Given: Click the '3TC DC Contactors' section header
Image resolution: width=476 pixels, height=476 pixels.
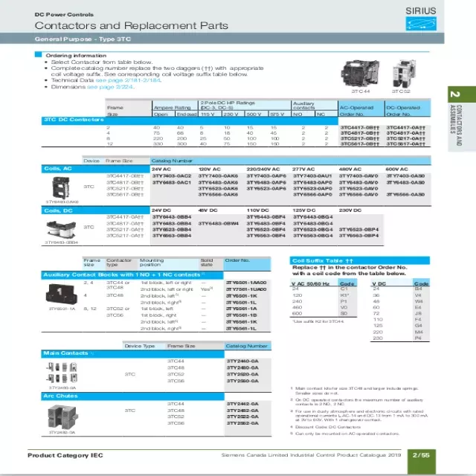Looking at the screenshot, I should tap(190, 120).
